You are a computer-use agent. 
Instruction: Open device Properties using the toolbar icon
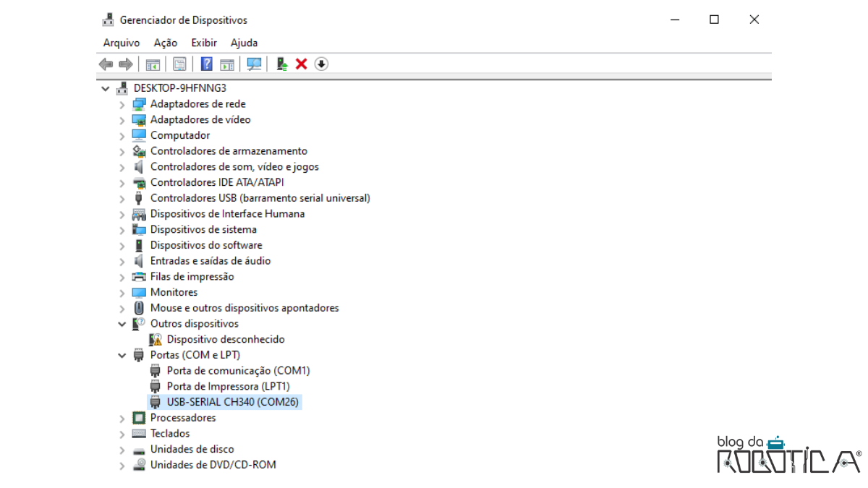tap(179, 64)
